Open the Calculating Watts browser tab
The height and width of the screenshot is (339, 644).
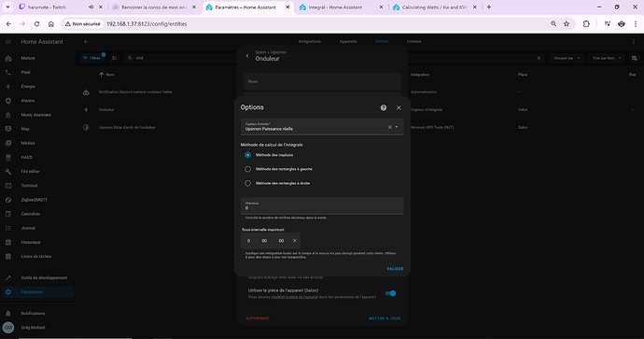[x=434, y=7]
